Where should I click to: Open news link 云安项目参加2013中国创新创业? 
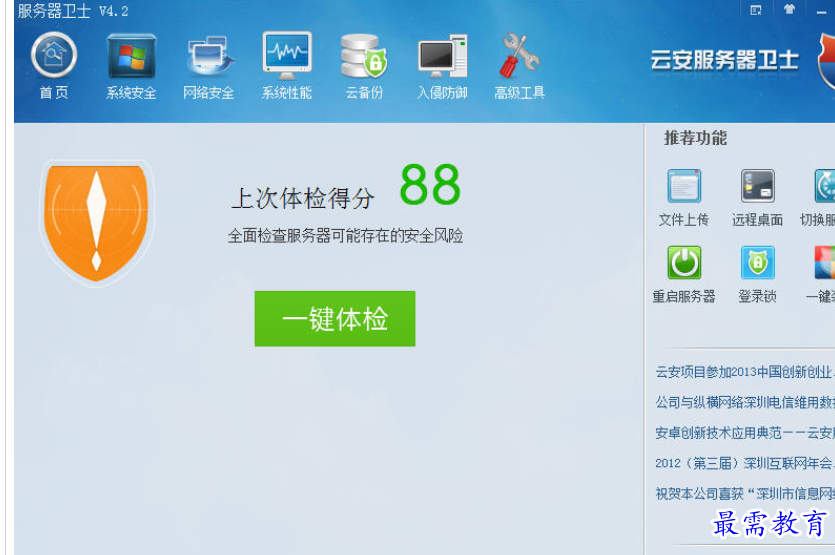pyautogui.click(x=744, y=372)
